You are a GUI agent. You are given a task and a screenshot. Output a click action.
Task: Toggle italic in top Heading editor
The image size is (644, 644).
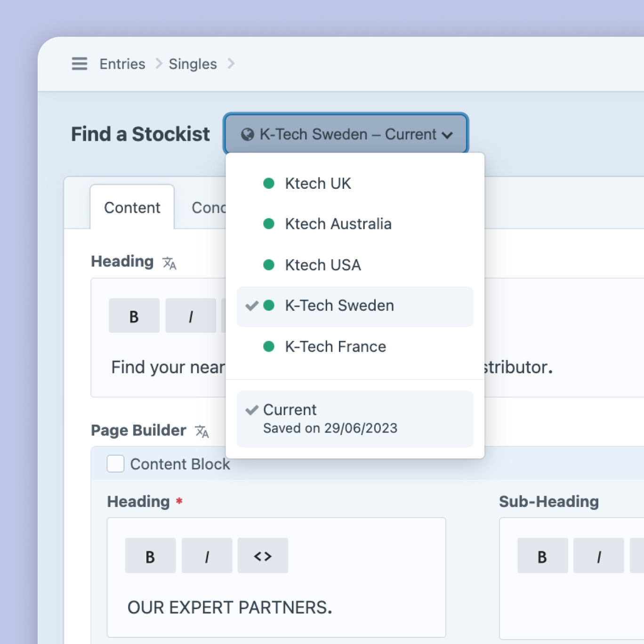[x=191, y=316]
